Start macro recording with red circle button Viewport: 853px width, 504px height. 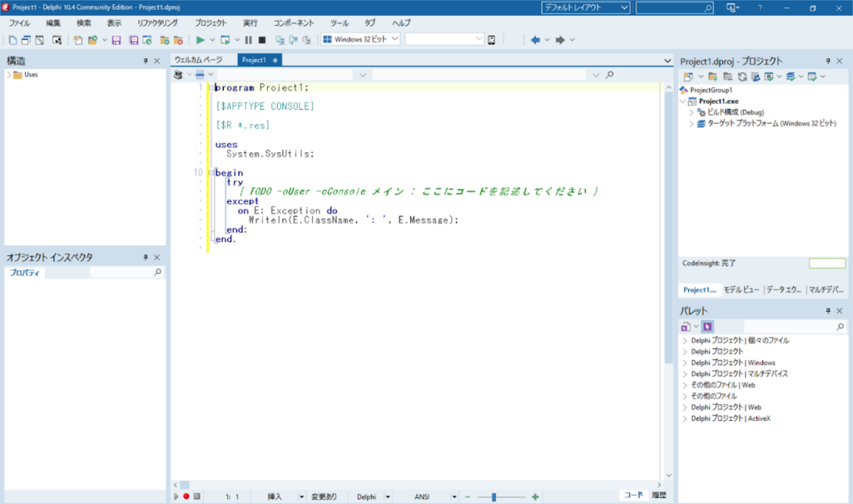click(186, 497)
